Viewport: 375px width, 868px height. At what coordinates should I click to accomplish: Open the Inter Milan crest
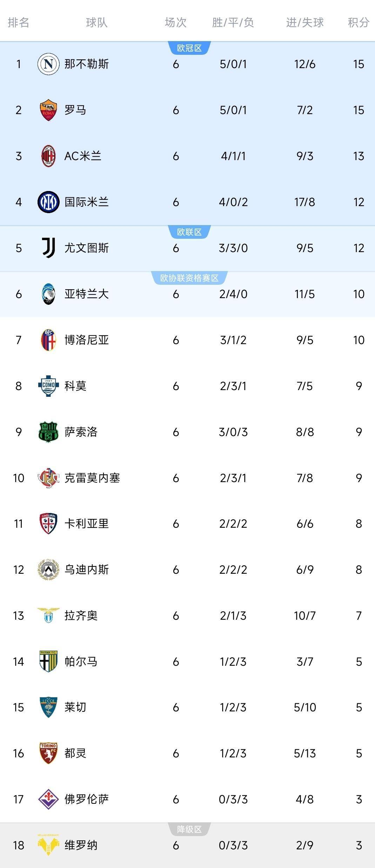click(48, 202)
